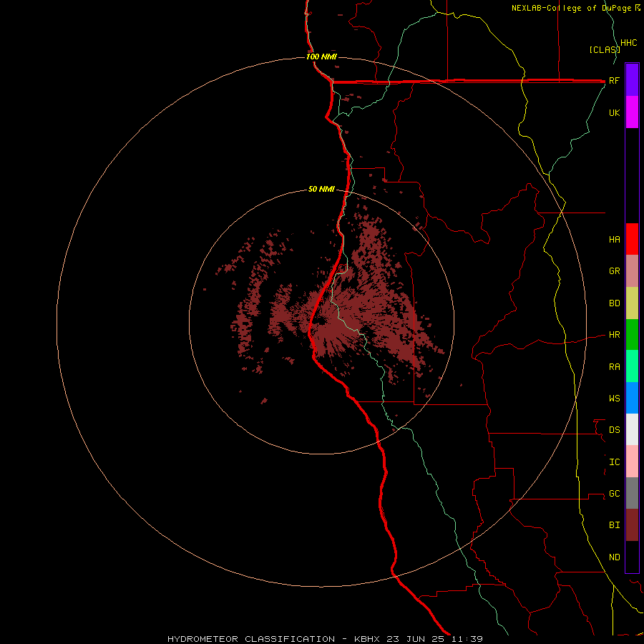Viewport: 644px width, 644px height.
Task: Click the GR legend label
Action: [x=614, y=271]
